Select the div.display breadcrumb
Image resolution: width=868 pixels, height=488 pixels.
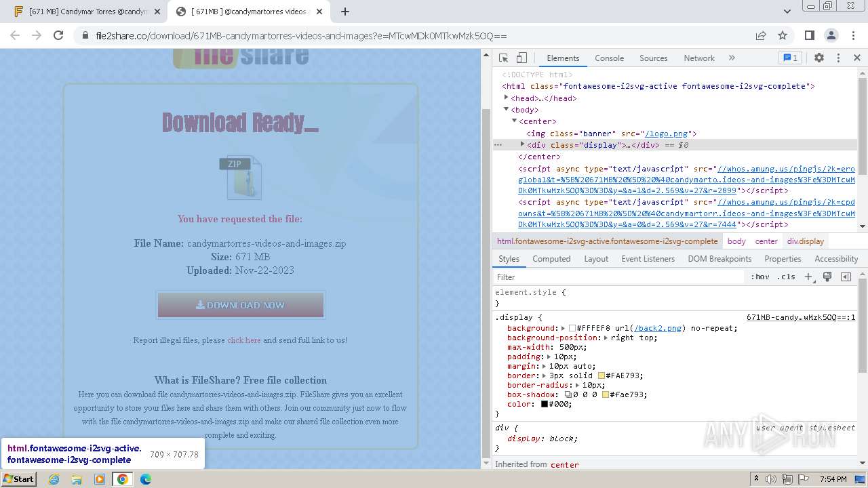pos(806,241)
